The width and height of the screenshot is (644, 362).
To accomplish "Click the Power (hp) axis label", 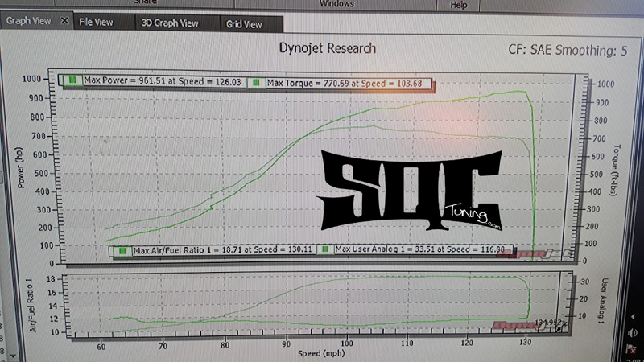I will point(21,168).
